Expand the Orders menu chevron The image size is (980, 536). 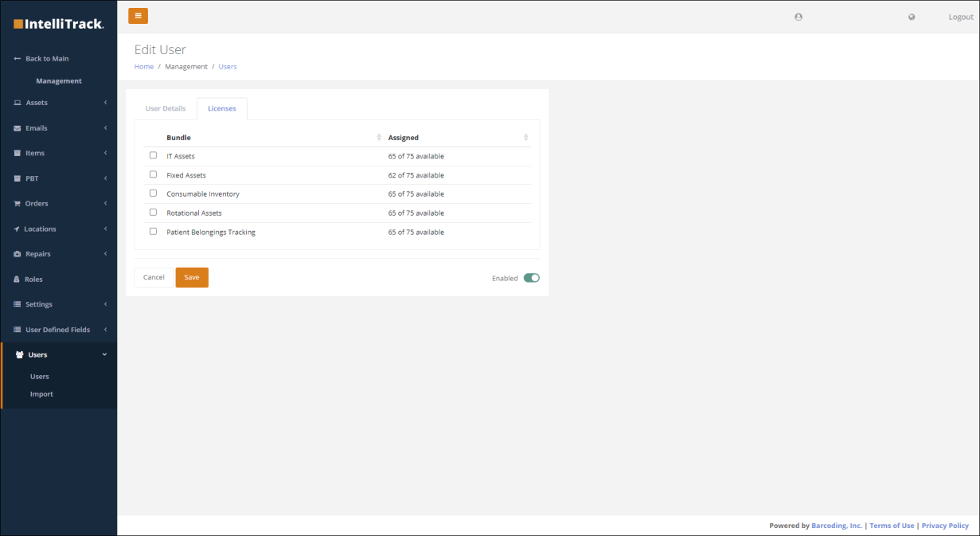pyautogui.click(x=105, y=204)
